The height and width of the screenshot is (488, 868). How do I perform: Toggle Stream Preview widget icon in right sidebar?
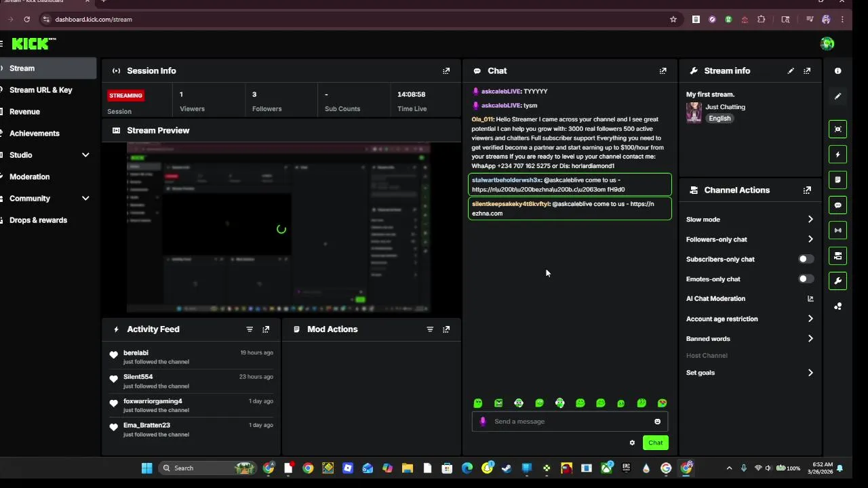pyautogui.click(x=838, y=129)
